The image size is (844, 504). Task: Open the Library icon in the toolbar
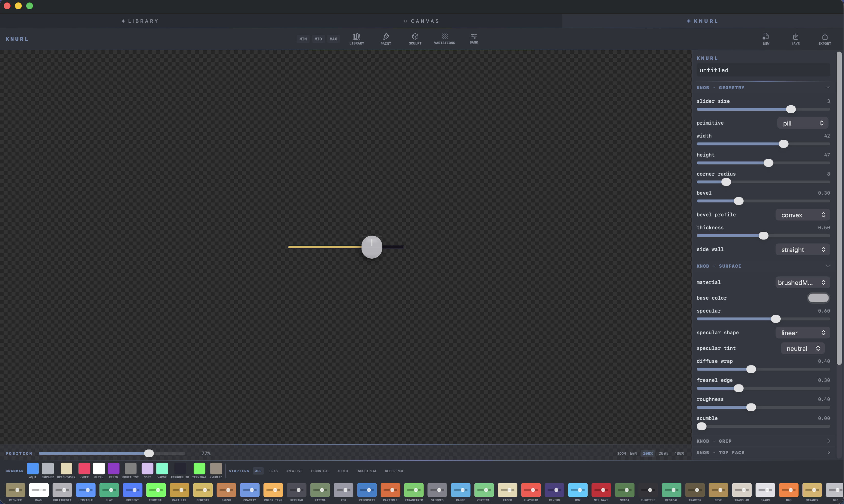click(356, 38)
